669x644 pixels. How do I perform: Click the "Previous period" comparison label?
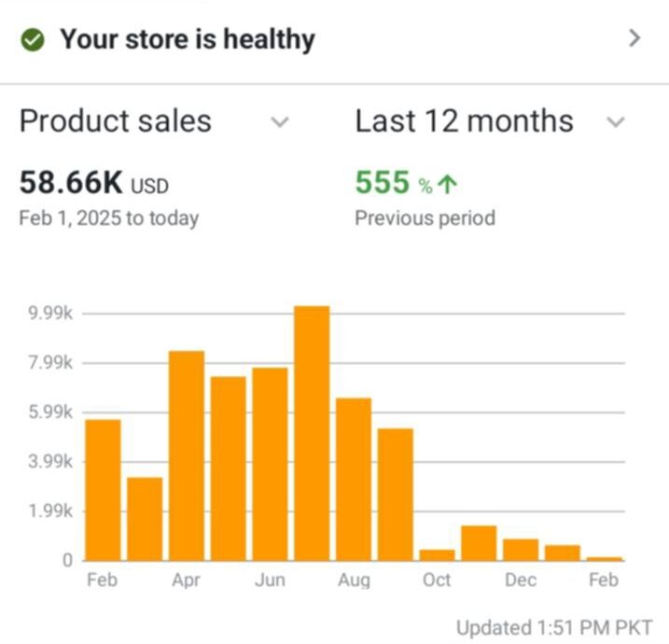pyautogui.click(x=425, y=218)
